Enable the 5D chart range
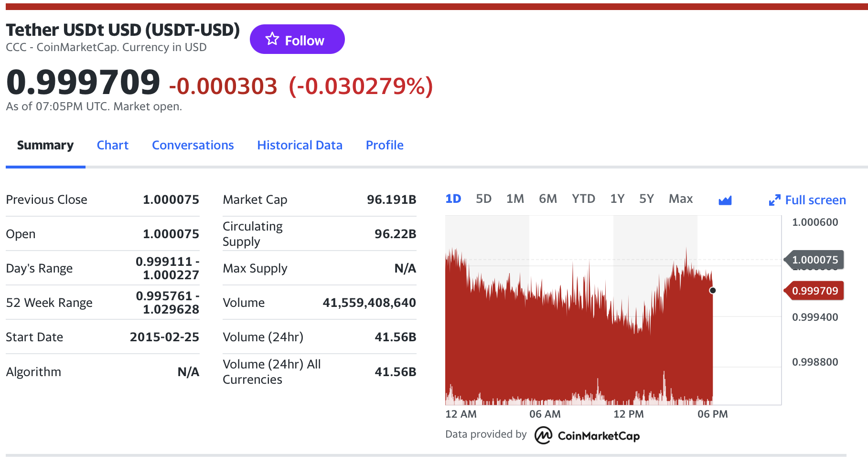This screenshot has width=868, height=473. [484, 199]
